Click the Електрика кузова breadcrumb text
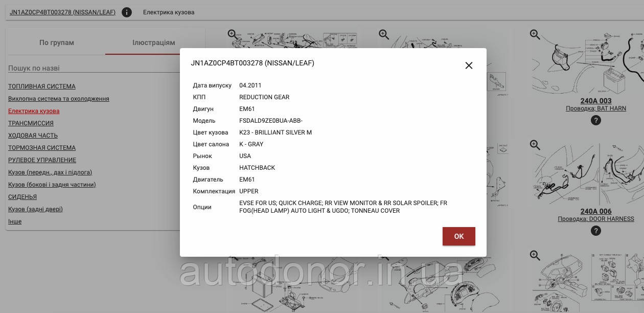The width and height of the screenshot is (644, 313). tap(169, 12)
